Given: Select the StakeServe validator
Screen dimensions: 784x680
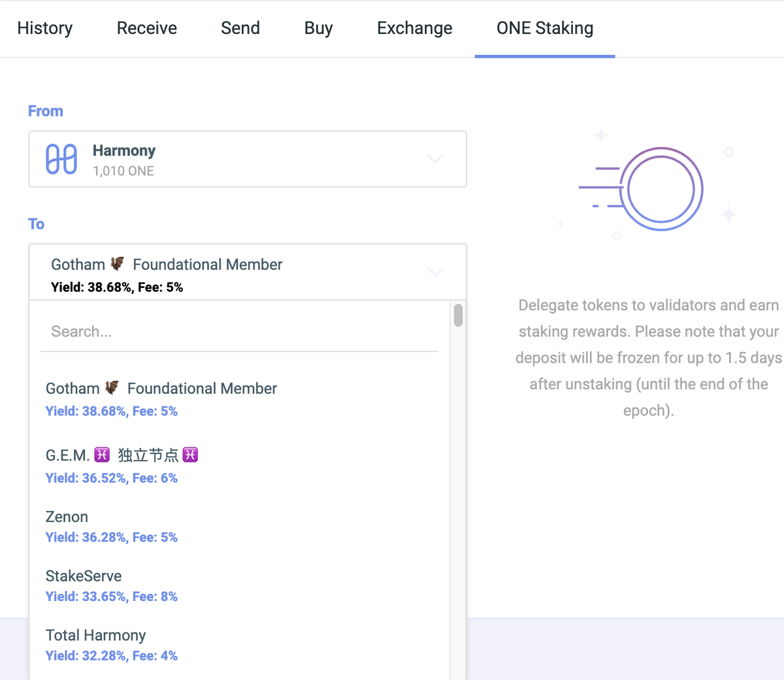Looking at the screenshot, I should [239, 586].
